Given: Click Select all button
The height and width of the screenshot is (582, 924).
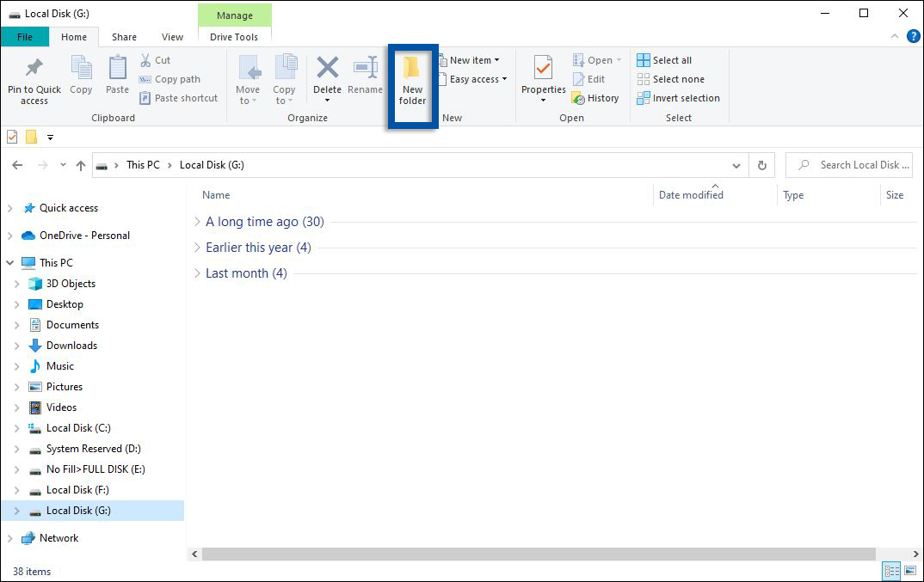Looking at the screenshot, I should tap(664, 60).
